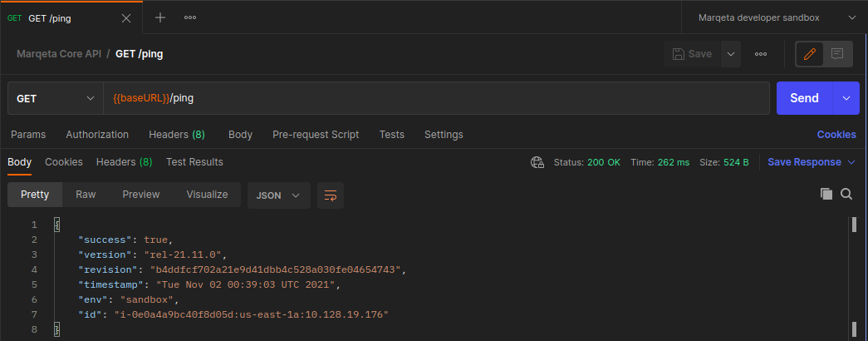Expand the HTTP method GET dropdown

click(x=55, y=98)
